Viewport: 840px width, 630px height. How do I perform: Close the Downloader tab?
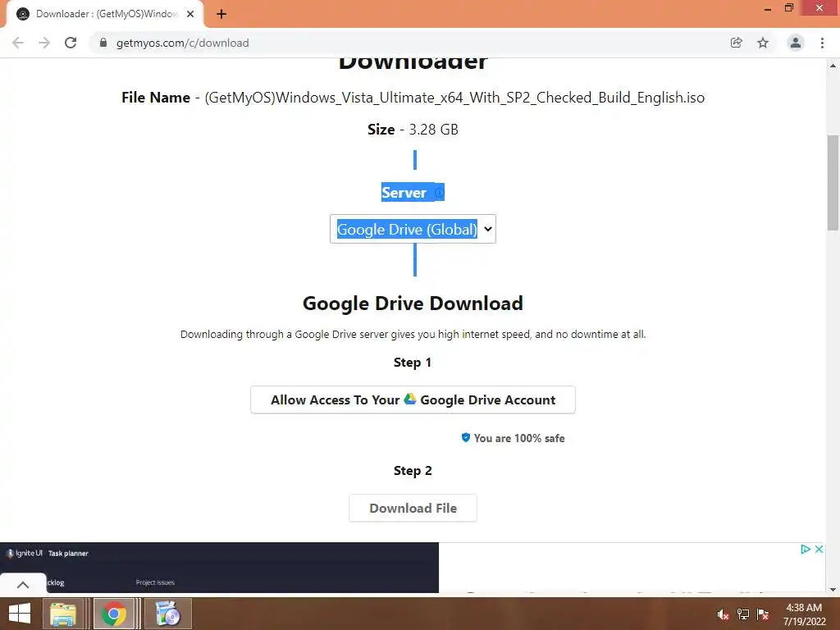point(190,14)
